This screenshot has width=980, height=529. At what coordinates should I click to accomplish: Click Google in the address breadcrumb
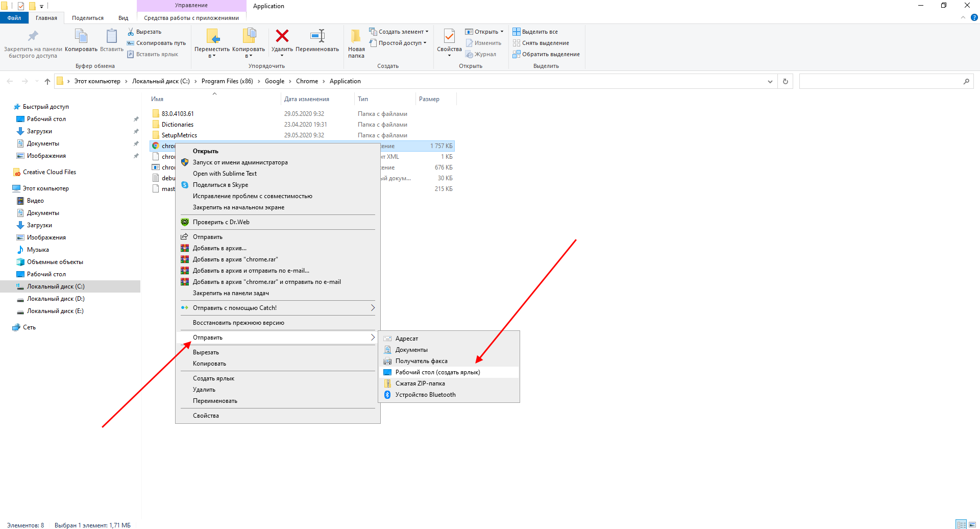coord(275,81)
